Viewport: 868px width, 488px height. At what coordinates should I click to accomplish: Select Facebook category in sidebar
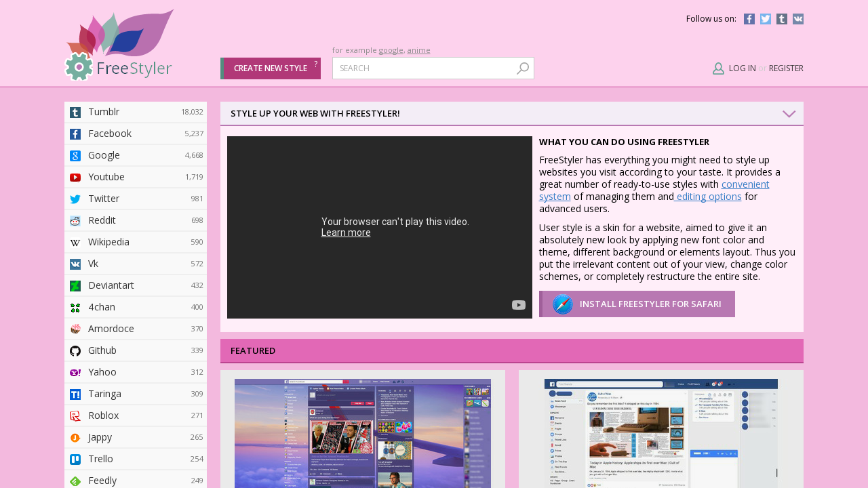[x=136, y=134]
